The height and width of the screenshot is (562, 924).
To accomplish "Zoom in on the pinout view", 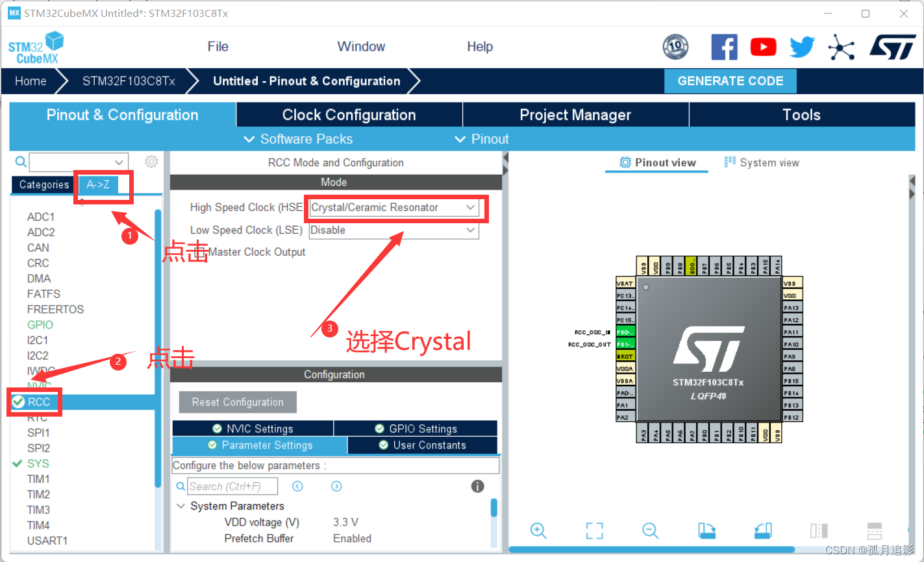I will 538,530.
